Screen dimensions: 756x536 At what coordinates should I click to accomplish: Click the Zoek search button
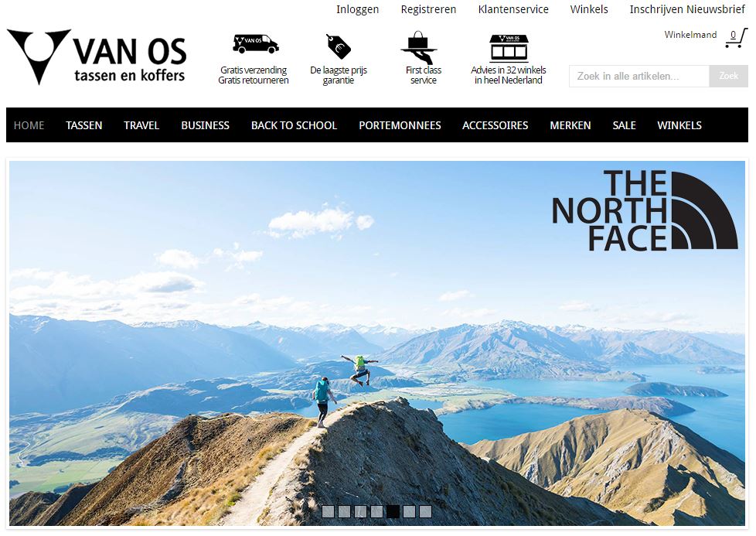click(x=728, y=77)
